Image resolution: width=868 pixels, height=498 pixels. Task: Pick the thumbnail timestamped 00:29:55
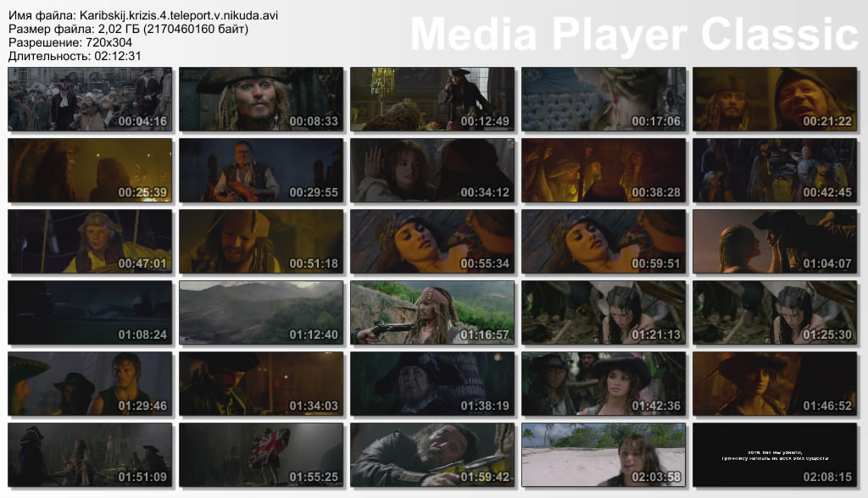[261, 170]
